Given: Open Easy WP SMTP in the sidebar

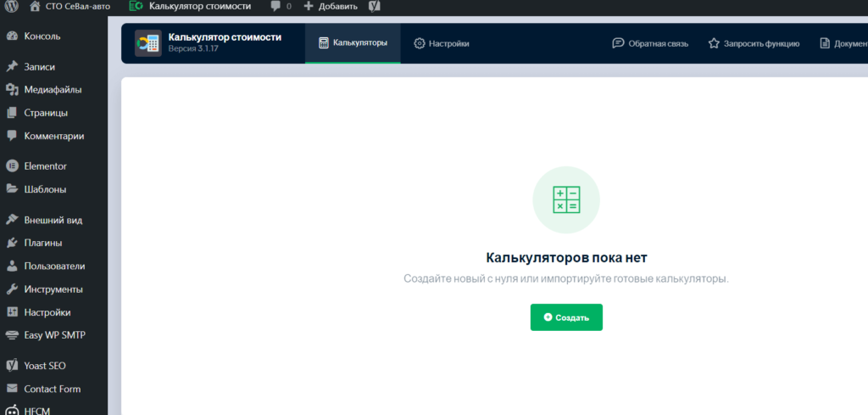Looking at the screenshot, I should [x=53, y=336].
